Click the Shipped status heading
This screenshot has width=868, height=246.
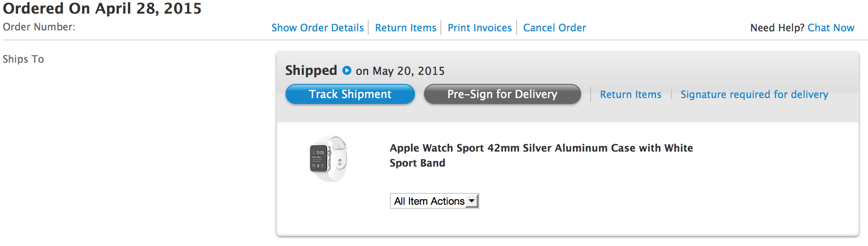[311, 70]
